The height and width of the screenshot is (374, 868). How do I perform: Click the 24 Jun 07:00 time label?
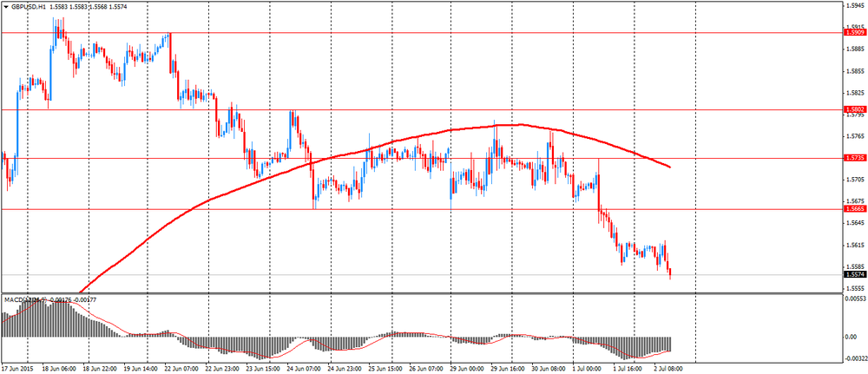pos(304,368)
